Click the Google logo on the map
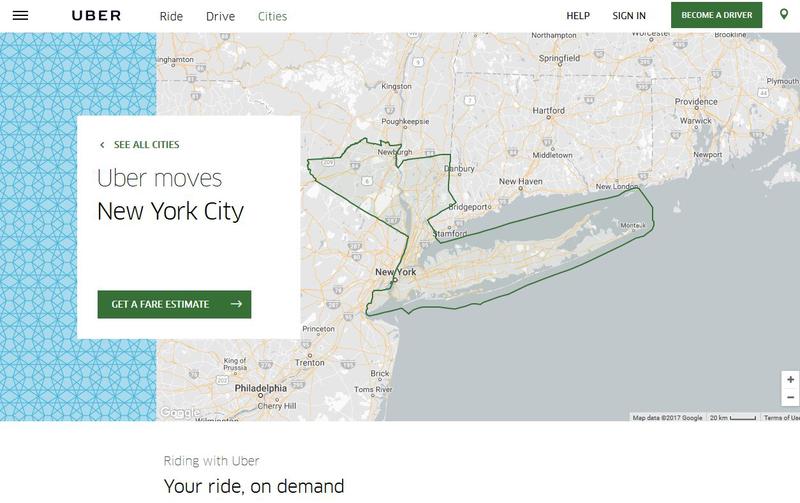800x503 pixels. (180, 412)
